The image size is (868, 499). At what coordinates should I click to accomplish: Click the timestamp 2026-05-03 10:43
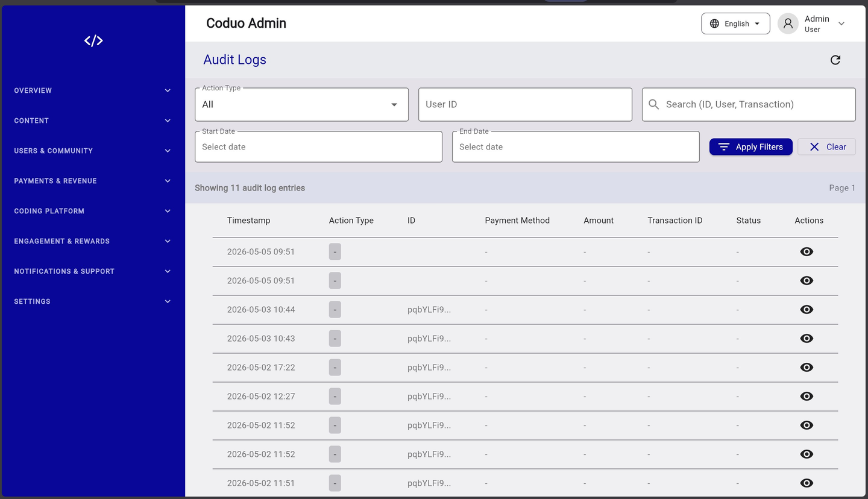261,339
